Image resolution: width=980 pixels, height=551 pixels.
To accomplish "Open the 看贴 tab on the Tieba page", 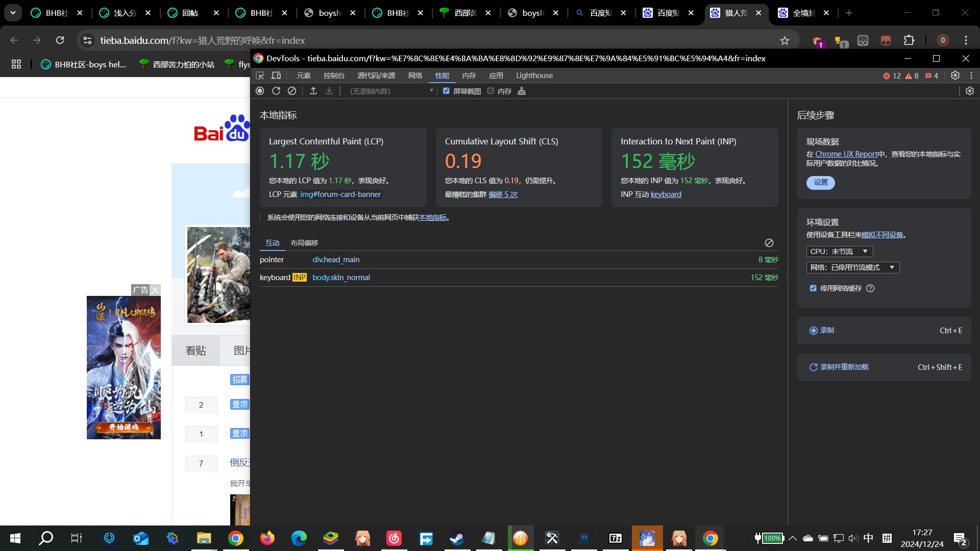I will coord(195,350).
